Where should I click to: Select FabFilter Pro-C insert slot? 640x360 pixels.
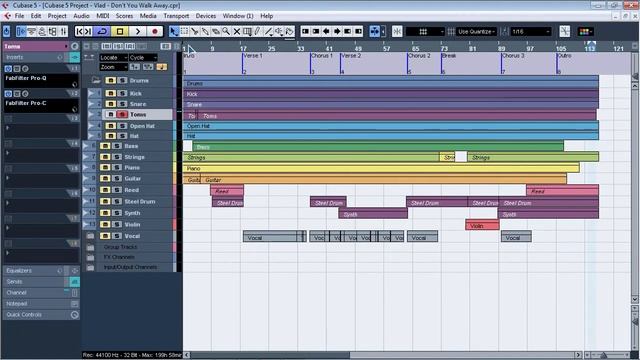tap(41, 106)
